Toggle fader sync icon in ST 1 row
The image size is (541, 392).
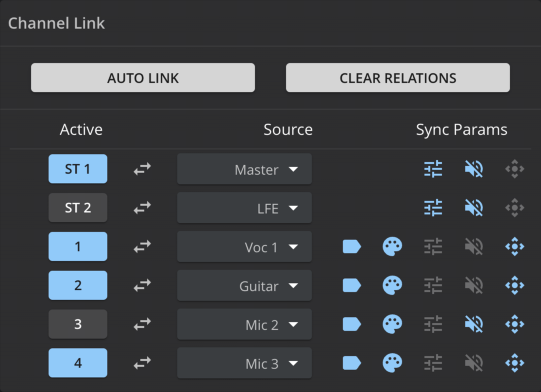pyautogui.click(x=433, y=169)
